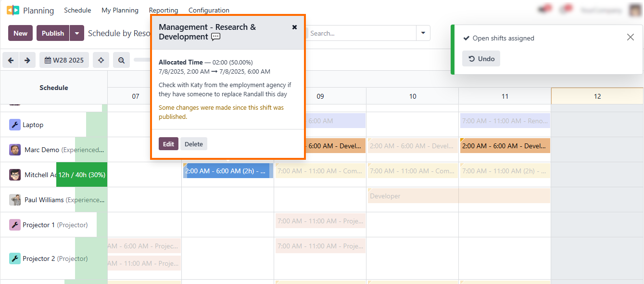The height and width of the screenshot is (284, 644).
Task: Click the wrench icon next to Projector 2
Action: point(15,258)
